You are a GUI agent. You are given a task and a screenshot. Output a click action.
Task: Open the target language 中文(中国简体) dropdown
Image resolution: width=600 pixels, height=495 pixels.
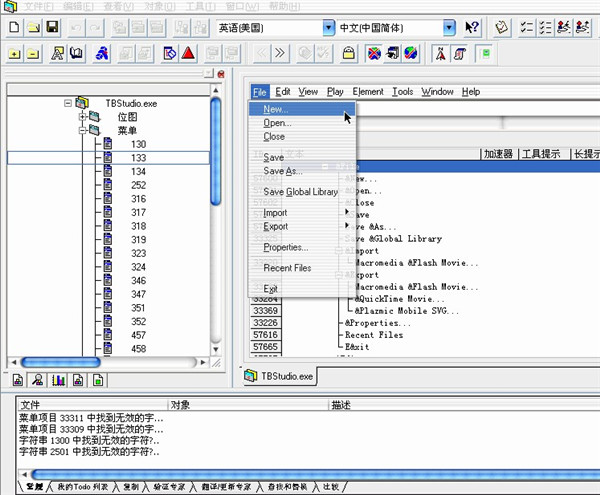click(449, 27)
